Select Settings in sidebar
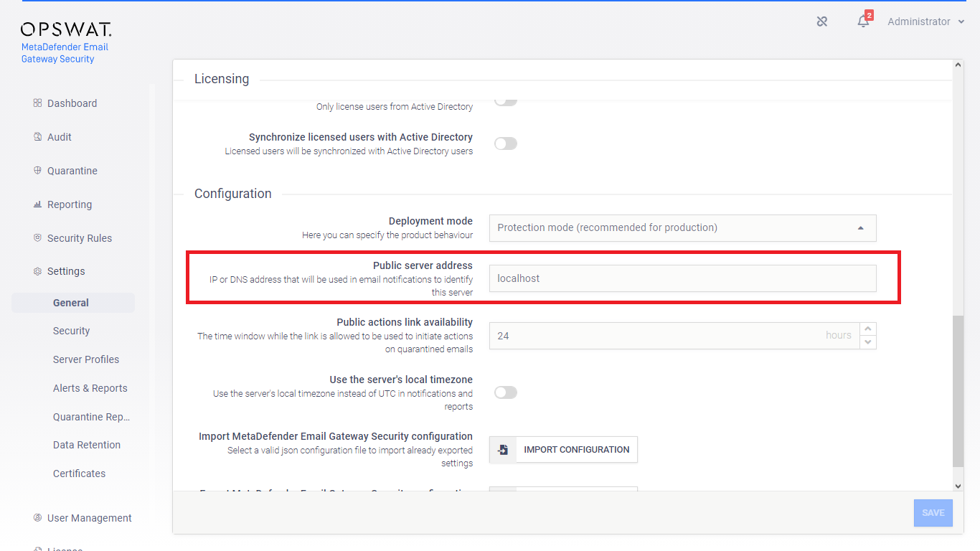The image size is (980, 551). [x=66, y=271]
